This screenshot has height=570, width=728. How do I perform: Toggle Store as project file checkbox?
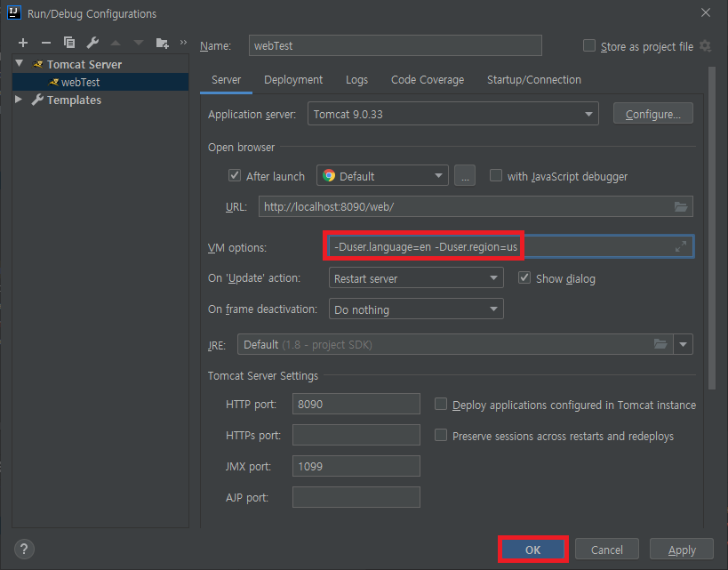[x=589, y=45]
